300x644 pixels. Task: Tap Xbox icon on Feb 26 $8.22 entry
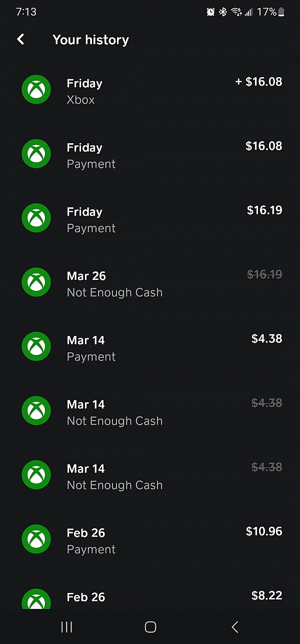[x=36, y=599]
